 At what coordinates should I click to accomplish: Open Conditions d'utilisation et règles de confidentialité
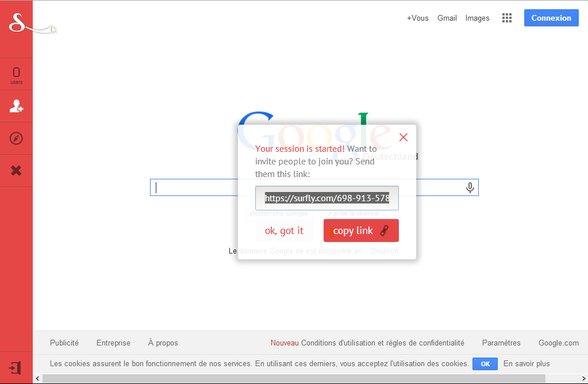382,343
